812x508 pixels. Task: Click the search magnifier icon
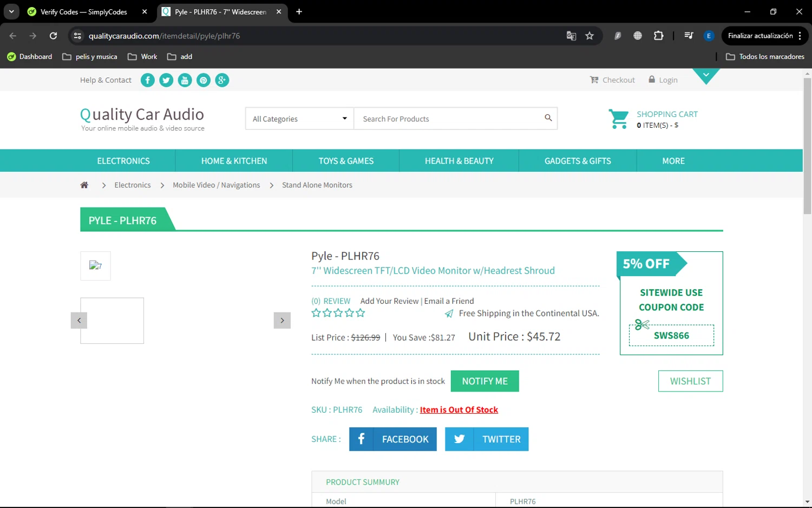(x=548, y=118)
